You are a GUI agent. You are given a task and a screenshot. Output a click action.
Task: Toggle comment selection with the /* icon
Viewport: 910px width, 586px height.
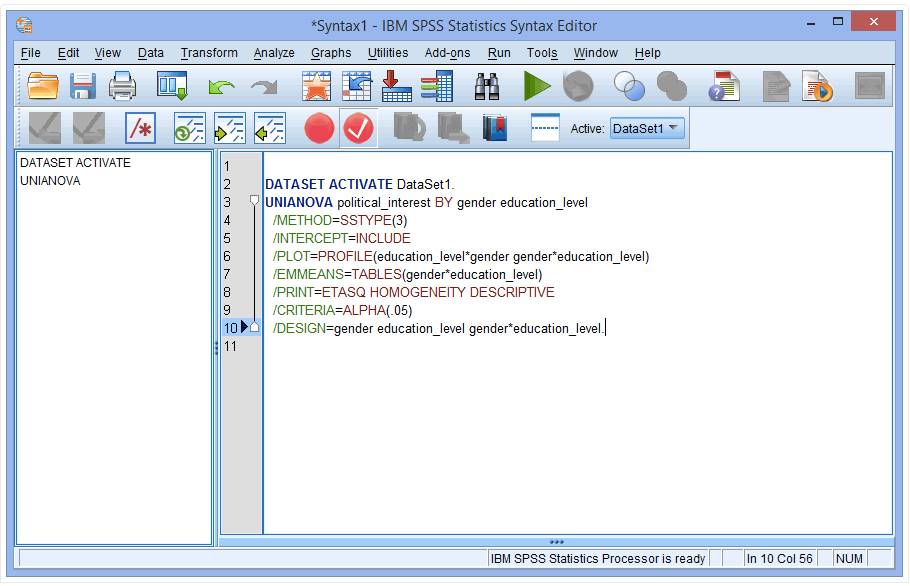(140, 128)
